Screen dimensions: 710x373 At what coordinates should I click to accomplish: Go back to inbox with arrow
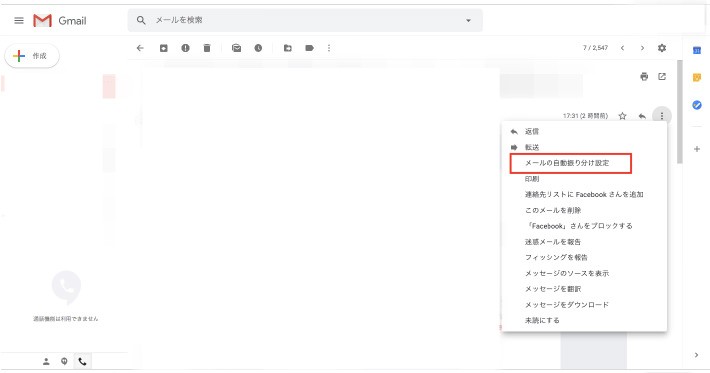pos(140,48)
